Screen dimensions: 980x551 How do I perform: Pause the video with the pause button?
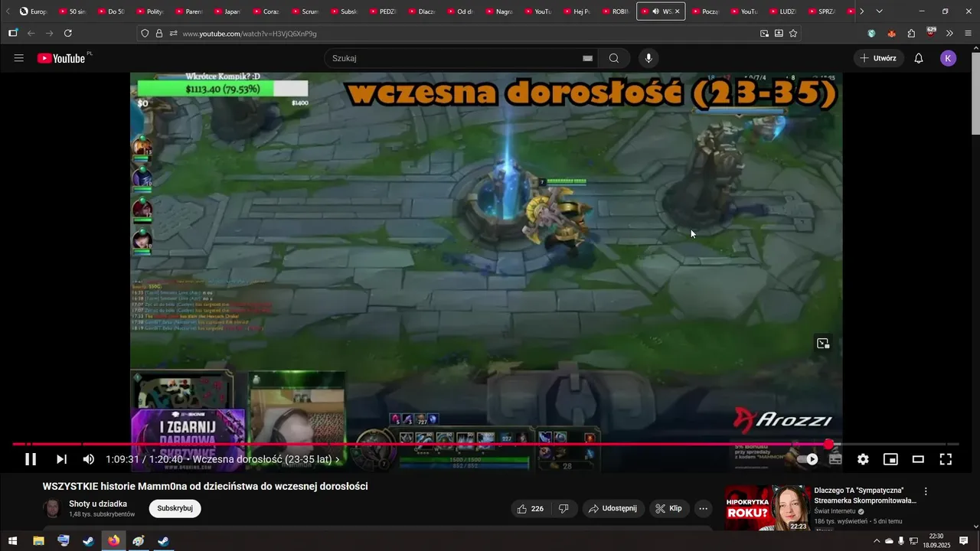31,459
